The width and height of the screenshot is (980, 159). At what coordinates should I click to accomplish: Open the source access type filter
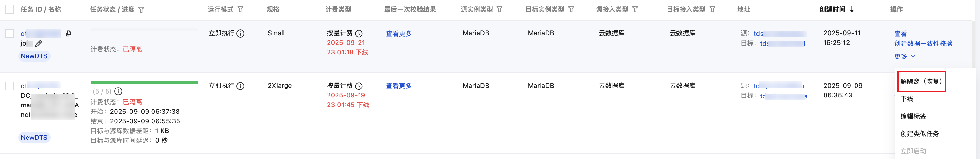click(635, 9)
